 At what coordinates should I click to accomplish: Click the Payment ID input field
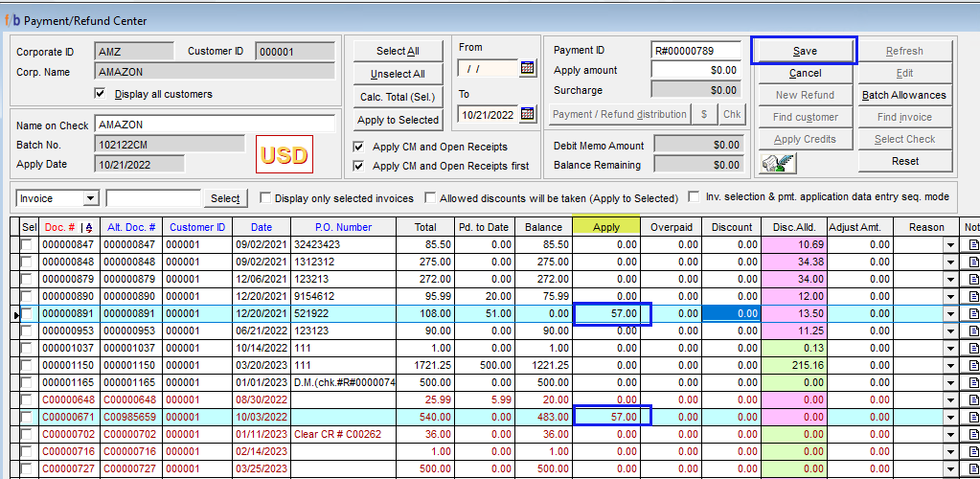(x=695, y=51)
